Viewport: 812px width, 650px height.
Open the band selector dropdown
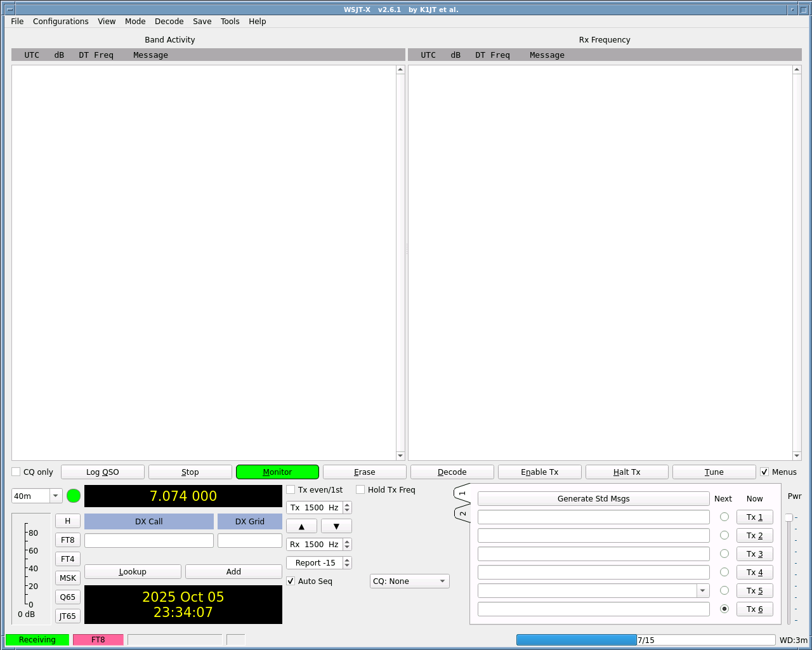pos(55,496)
